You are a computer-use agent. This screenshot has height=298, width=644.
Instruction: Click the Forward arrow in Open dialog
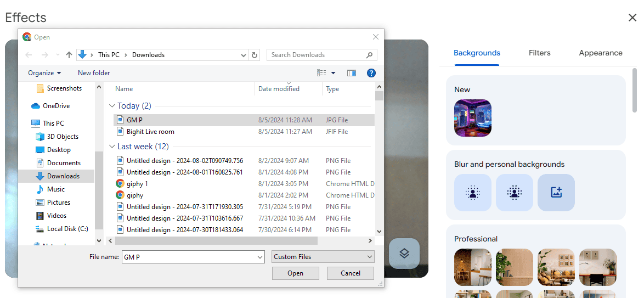[x=45, y=55]
